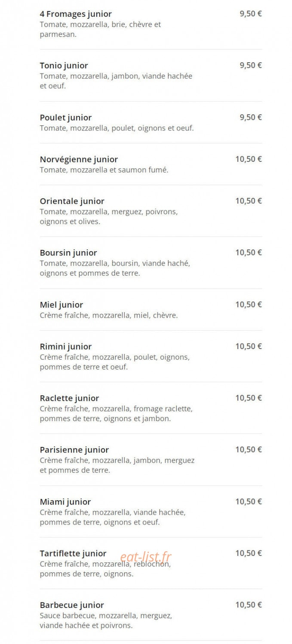Select Norvégienne junior pizza title
This screenshot has height=644, width=292.
coord(79,159)
